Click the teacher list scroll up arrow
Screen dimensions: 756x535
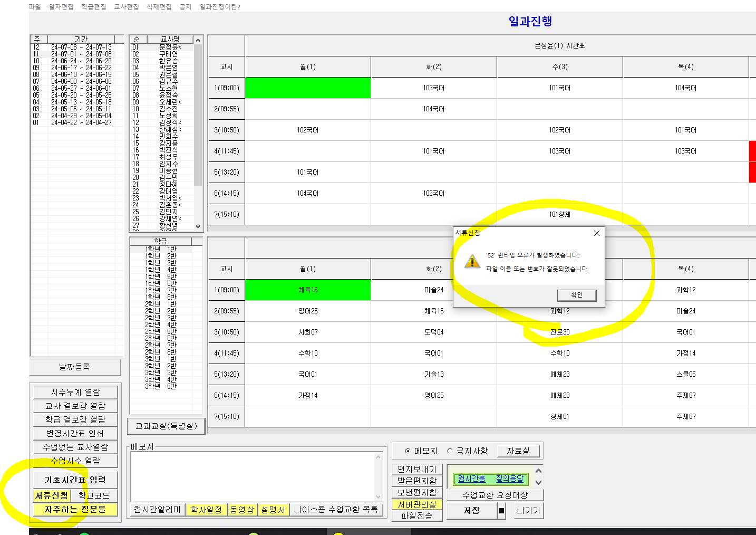pos(198,40)
